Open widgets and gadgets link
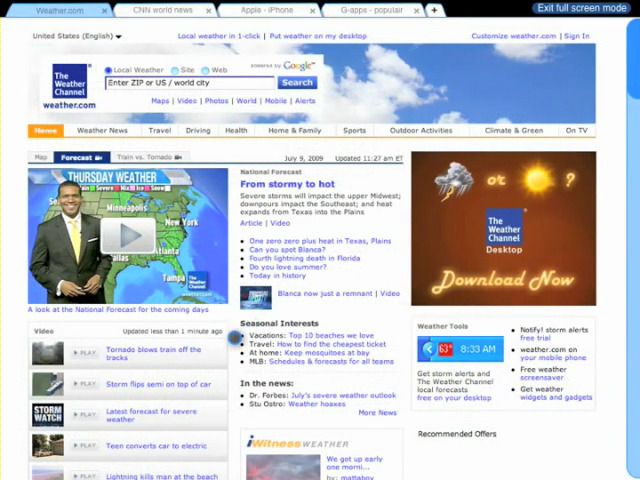The width and height of the screenshot is (640, 480). [556, 398]
